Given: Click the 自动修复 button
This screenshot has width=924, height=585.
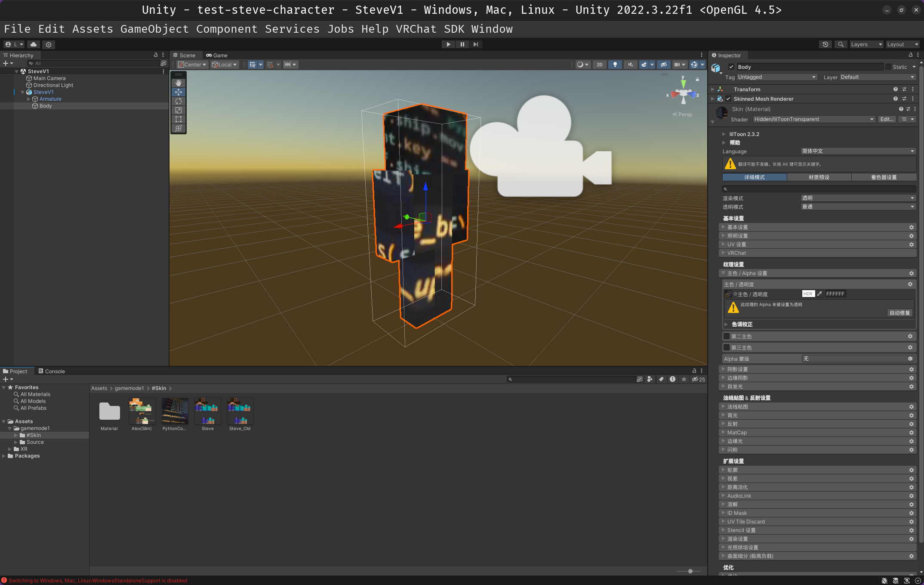Looking at the screenshot, I should coord(899,313).
